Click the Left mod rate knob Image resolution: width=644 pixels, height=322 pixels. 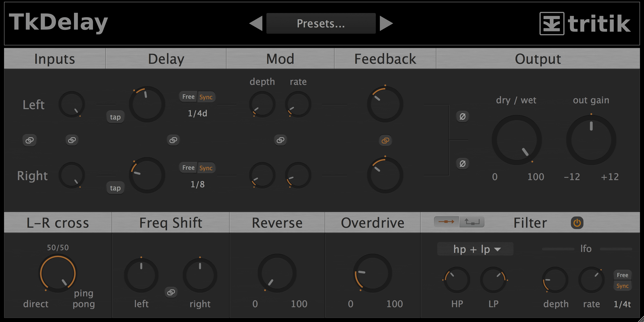click(x=298, y=104)
